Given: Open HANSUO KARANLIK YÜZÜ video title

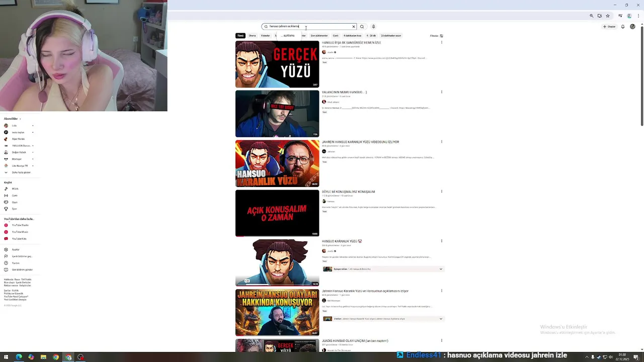Looking at the screenshot, I should coord(342,241).
